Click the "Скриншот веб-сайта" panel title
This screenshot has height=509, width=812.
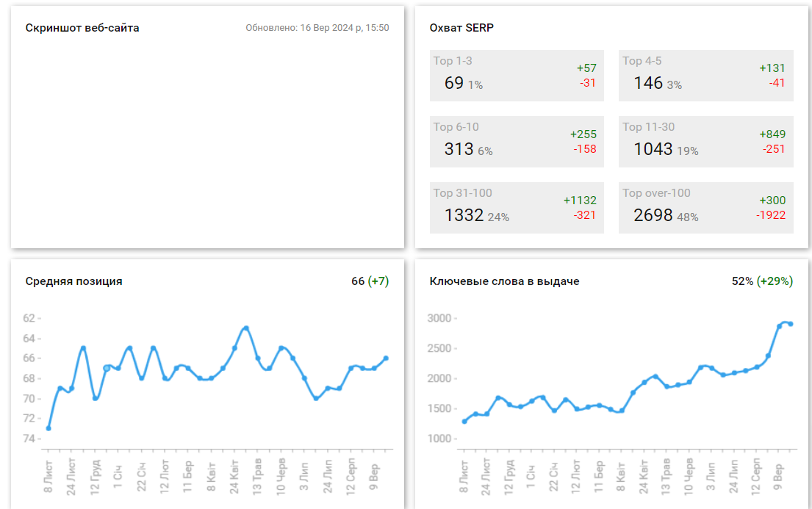coord(82,28)
